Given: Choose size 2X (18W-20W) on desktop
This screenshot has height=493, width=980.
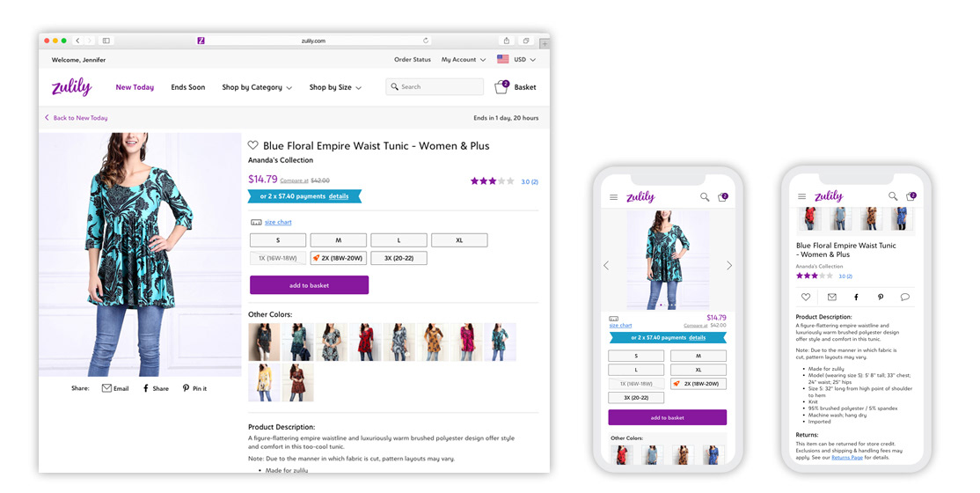Looking at the screenshot, I should [x=338, y=258].
